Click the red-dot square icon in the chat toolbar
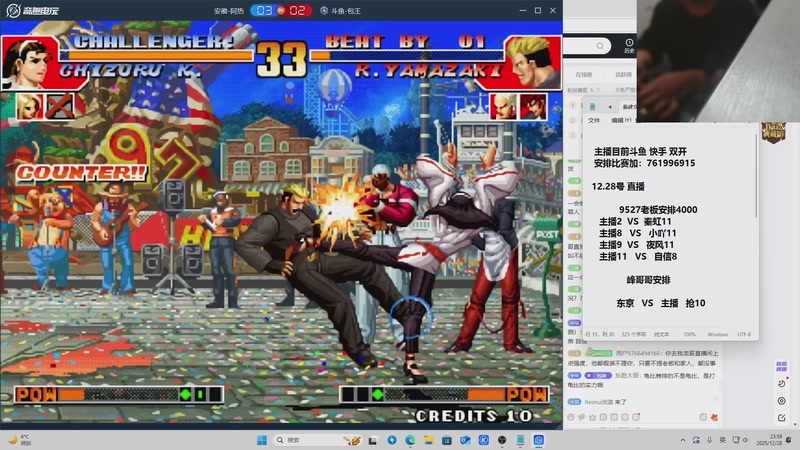This screenshot has height=450, width=800. [636, 417]
